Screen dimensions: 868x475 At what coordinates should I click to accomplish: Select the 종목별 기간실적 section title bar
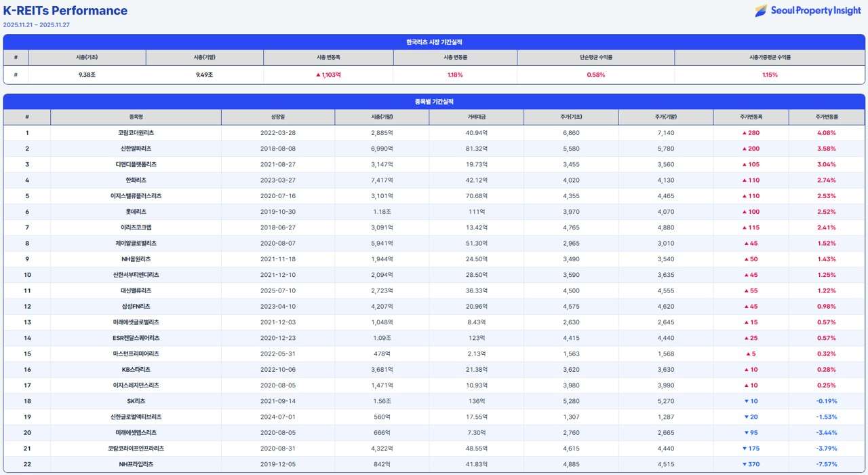click(434, 101)
